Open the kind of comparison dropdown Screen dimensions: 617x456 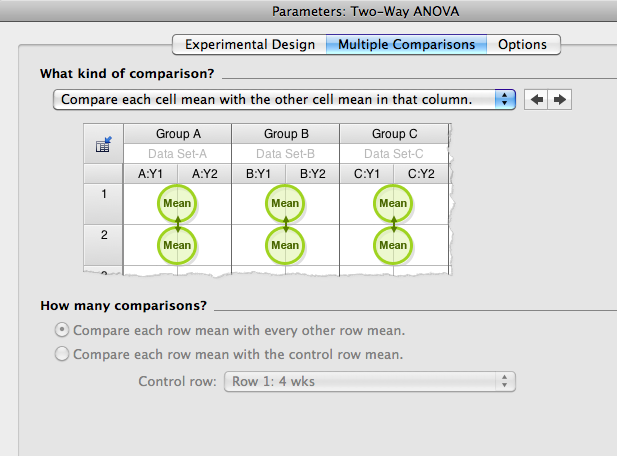coord(284,100)
